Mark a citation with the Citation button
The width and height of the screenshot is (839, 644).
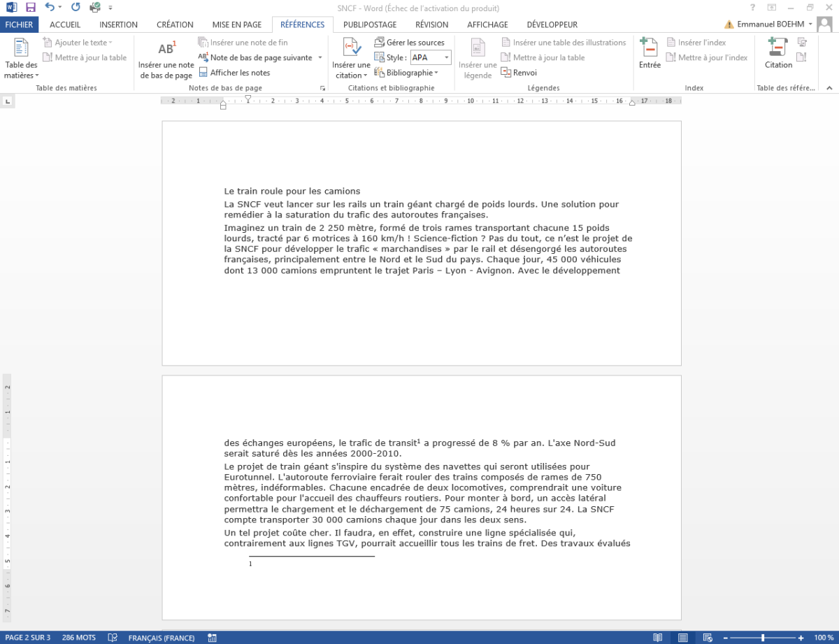click(x=778, y=55)
